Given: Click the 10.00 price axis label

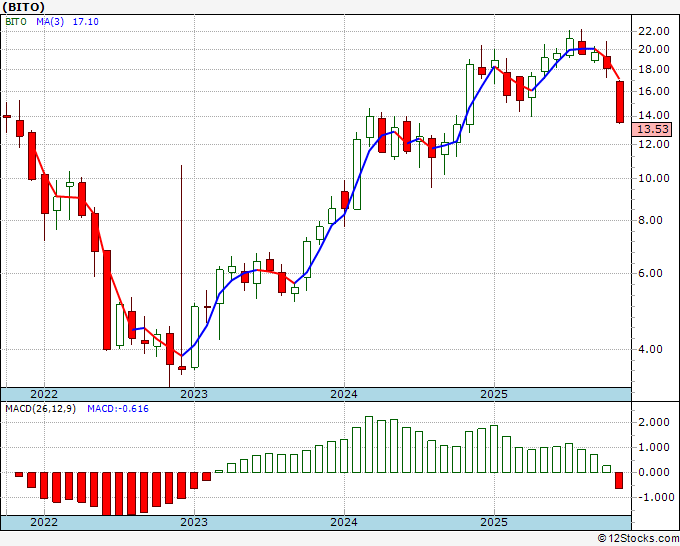Looking at the screenshot, I should pos(654,178).
